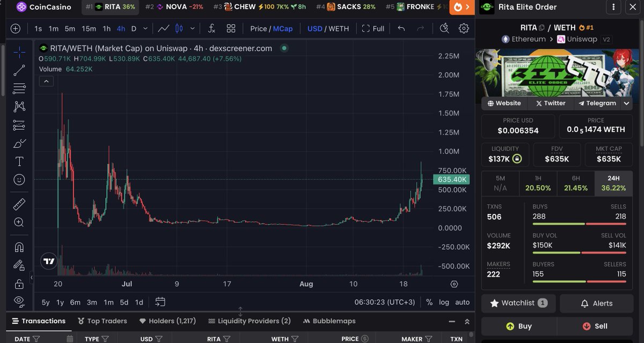The width and height of the screenshot is (644, 343).
Task: Undo the last chart action
Action: pyautogui.click(x=401, y=28)
